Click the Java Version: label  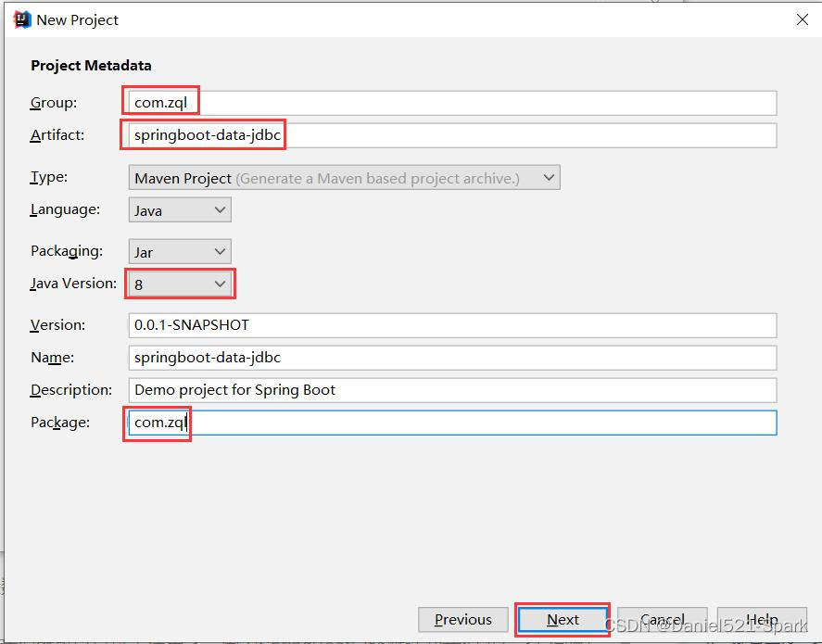tap(73, 284)
